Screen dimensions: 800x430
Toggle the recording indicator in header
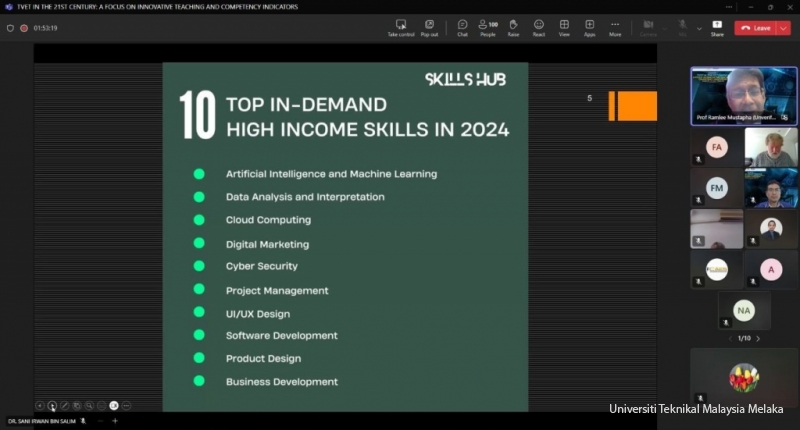click(x=24, y=28)
